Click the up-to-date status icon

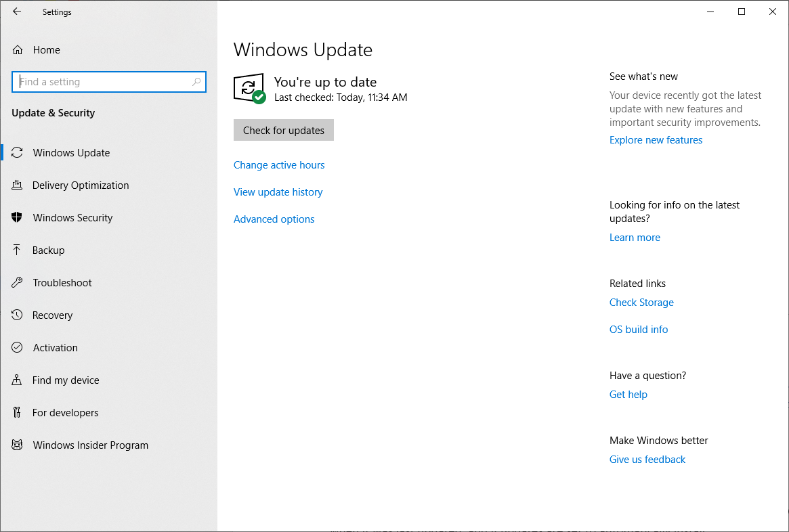pyautogui.click(x=250, y=89)
